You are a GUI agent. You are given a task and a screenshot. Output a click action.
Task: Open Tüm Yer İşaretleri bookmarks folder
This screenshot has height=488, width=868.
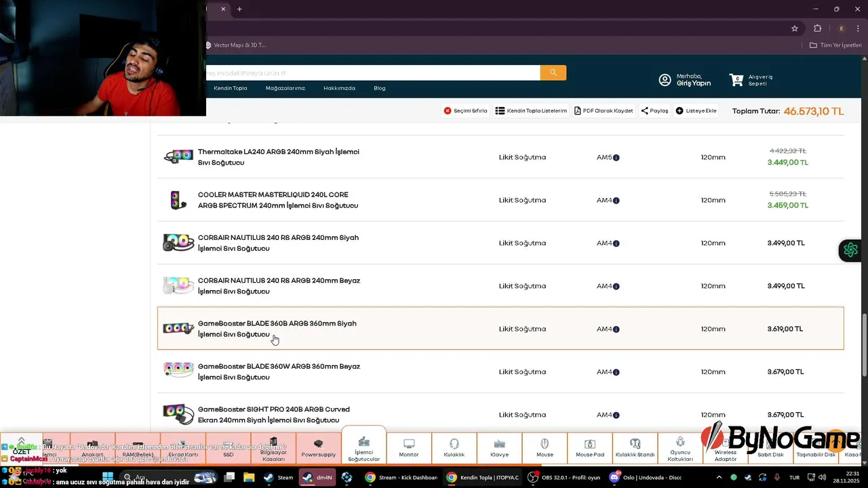[835, 45]
